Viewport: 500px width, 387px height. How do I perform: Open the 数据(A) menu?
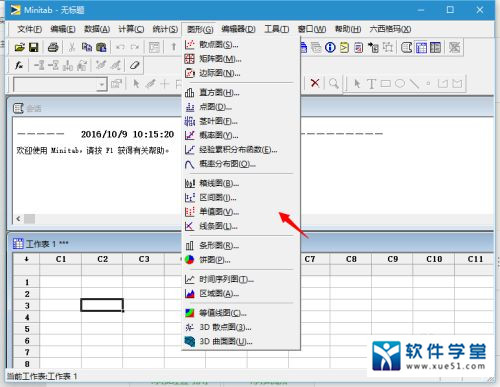click(x=97, y=29)
